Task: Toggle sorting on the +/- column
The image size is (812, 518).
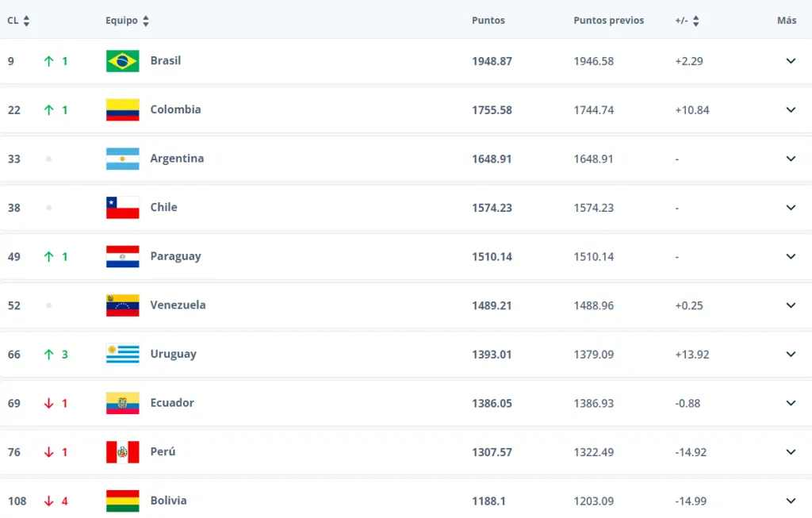Action: coord(687,21)
